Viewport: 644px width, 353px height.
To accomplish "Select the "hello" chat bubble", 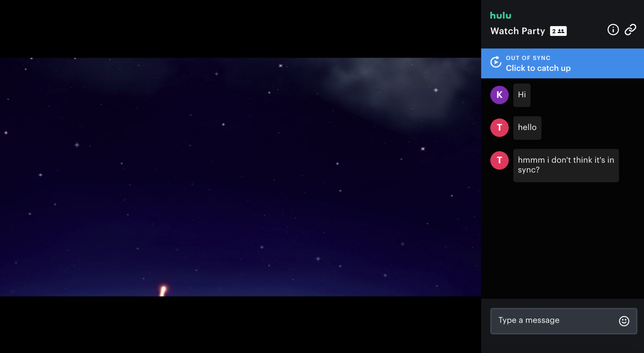I will [527, 128].
